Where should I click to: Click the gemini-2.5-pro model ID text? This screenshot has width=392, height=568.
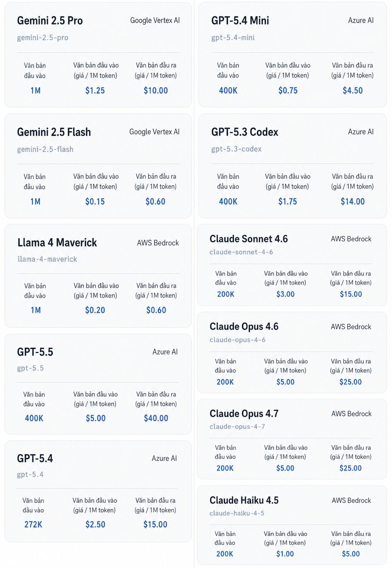43,38
